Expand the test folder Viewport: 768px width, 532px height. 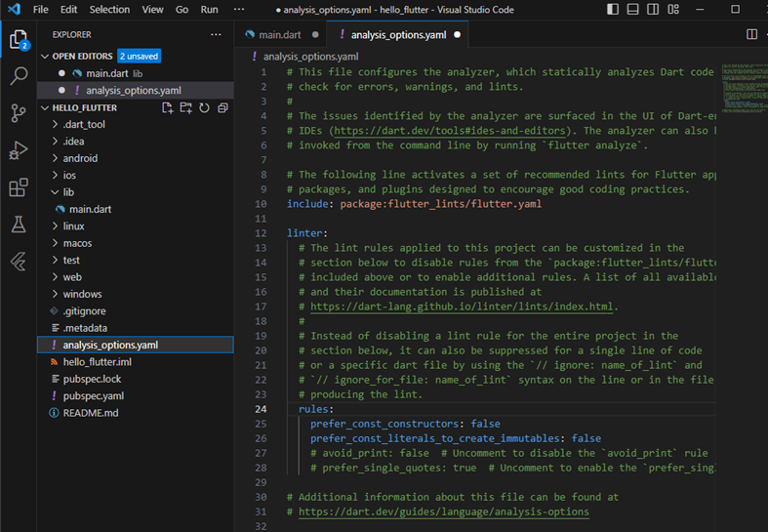pyautogui.click(x=71, y=260)
